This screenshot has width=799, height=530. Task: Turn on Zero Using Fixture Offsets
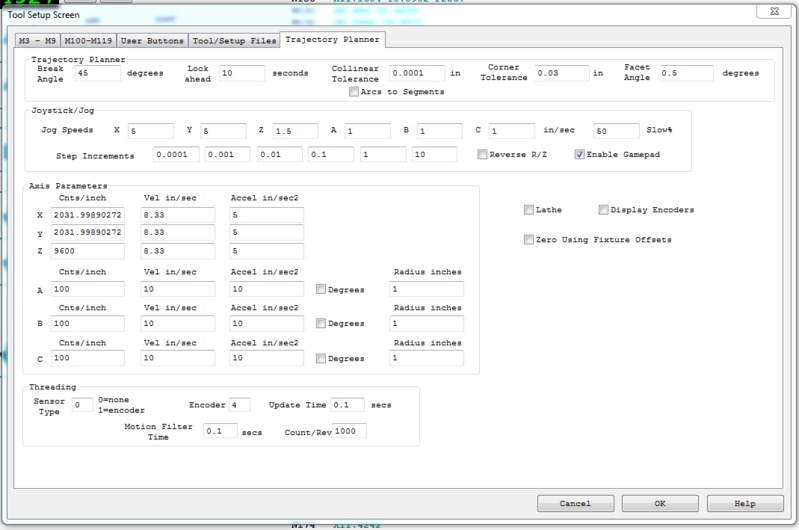point(528,240)
